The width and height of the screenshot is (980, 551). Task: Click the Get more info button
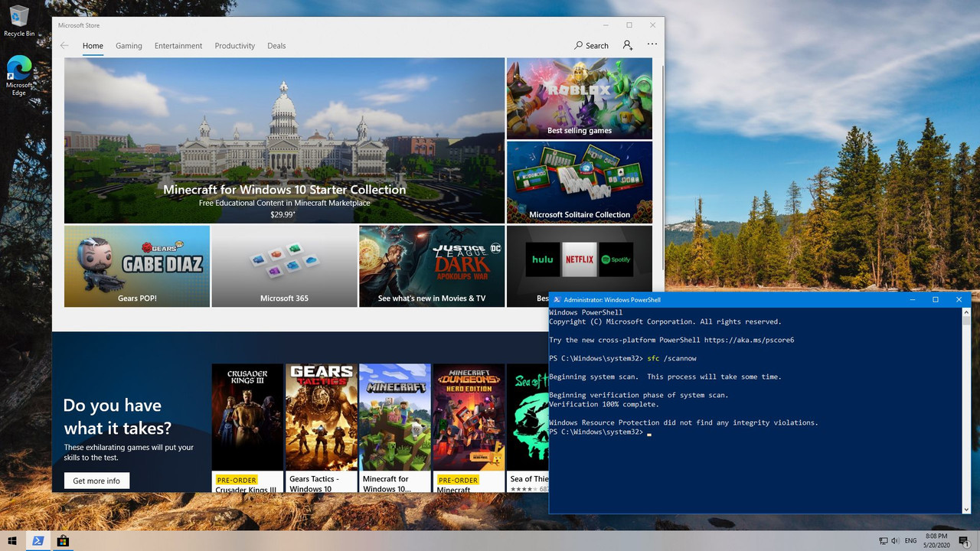click(96, 481)
